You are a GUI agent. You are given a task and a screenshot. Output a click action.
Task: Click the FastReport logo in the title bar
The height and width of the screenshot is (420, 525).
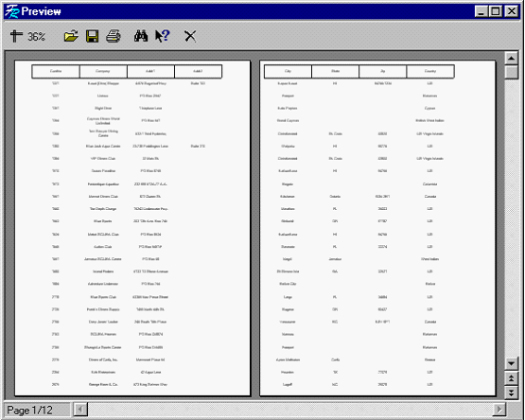[12, 11]
